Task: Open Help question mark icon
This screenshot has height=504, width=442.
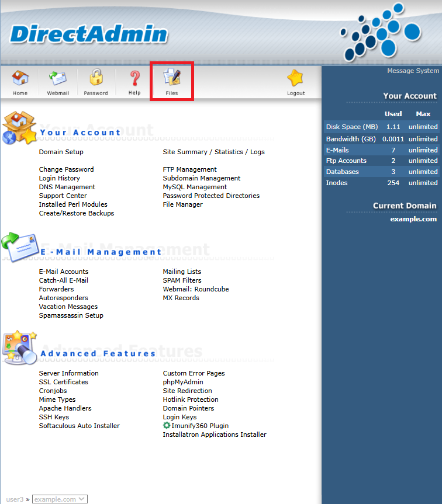Action: [135, 78]
